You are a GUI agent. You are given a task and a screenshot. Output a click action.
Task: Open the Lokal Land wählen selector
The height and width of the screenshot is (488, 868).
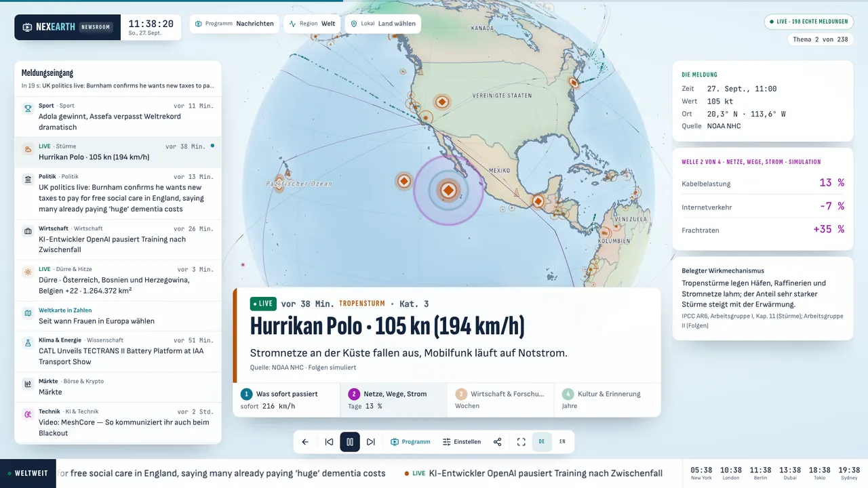tap(383, 24)
